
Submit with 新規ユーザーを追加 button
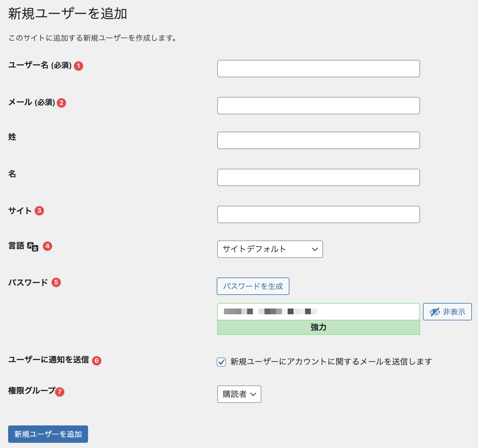coord(48,434)
